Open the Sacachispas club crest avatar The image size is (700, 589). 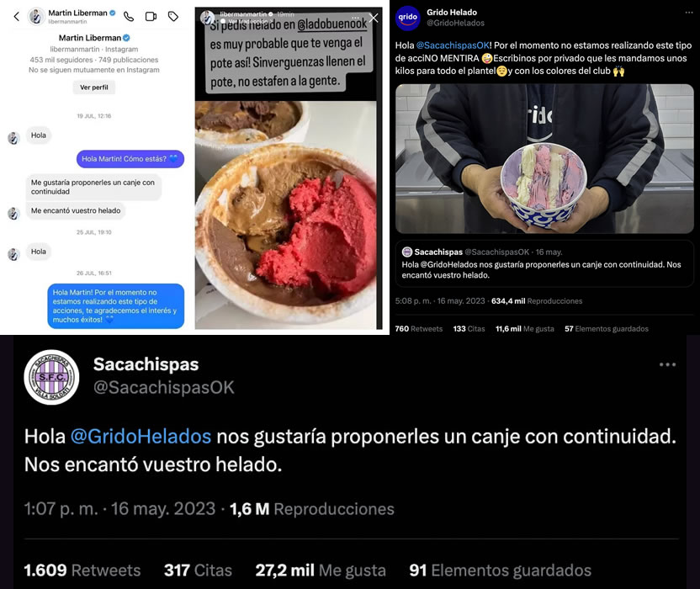[x=51, y=377]
